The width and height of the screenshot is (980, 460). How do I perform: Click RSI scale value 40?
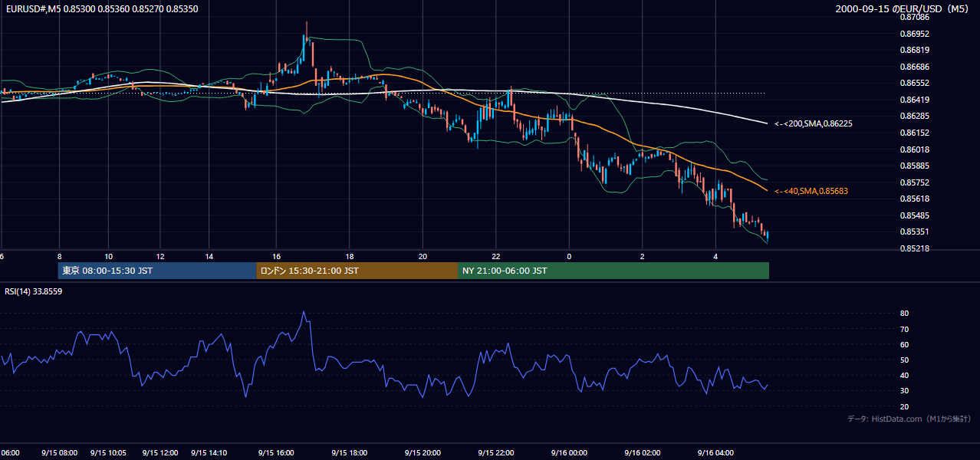(904, 375)
